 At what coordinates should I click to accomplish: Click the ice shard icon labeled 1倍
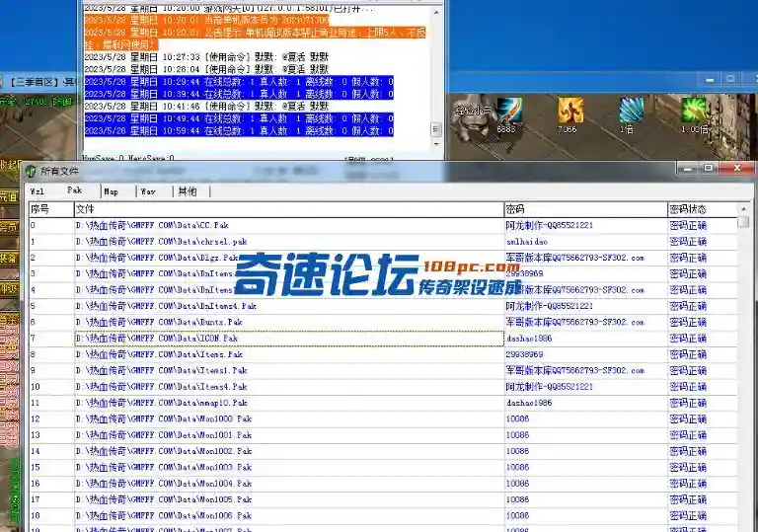pyautogui.click(x=632, y=110)
